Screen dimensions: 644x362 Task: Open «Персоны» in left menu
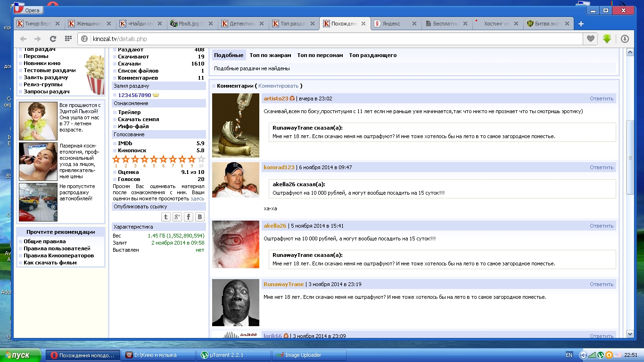[36, 56]
